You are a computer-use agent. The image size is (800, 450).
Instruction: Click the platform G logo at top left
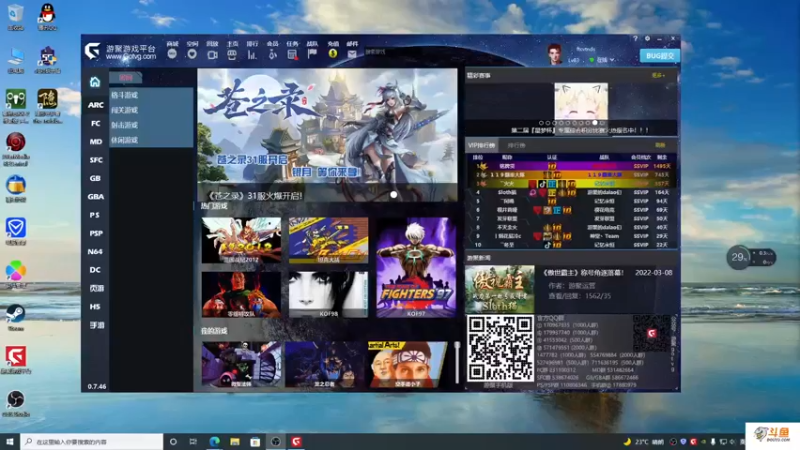pos(92,51)
